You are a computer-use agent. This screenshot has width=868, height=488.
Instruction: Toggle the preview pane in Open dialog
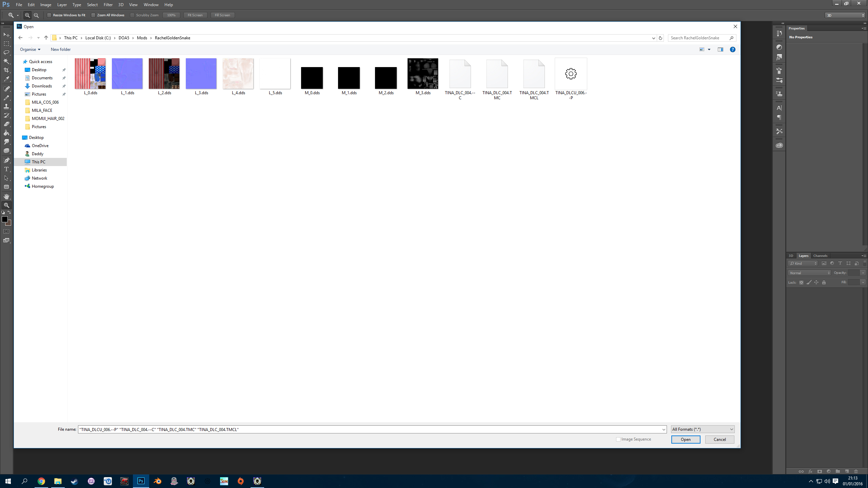pyautogui.click(x=721, y=49)
